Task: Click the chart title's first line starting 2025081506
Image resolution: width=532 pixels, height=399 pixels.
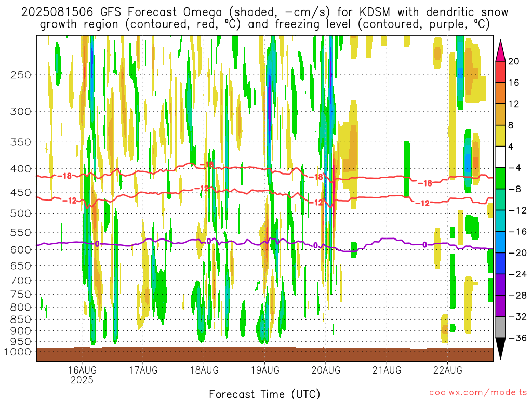Action: tap(264, 12)
